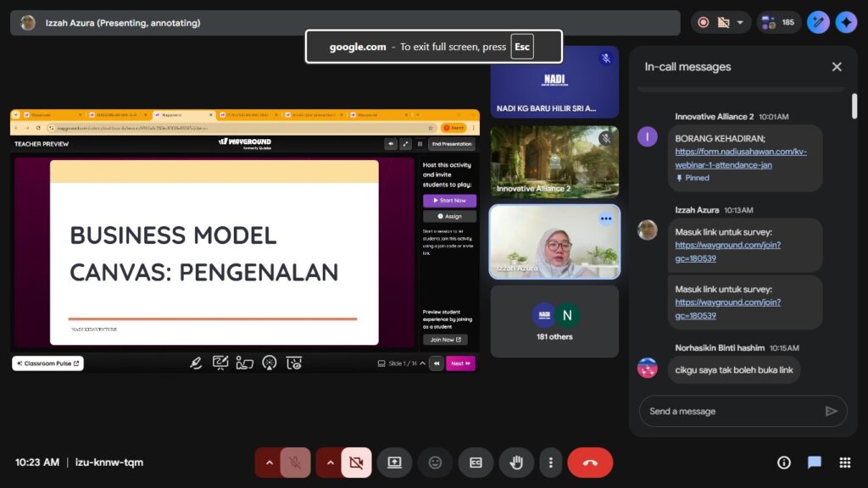Click the Send a message input field
The height and width of the screenshot is (488, 868).
pyautogui.click(x=729, y=411)
